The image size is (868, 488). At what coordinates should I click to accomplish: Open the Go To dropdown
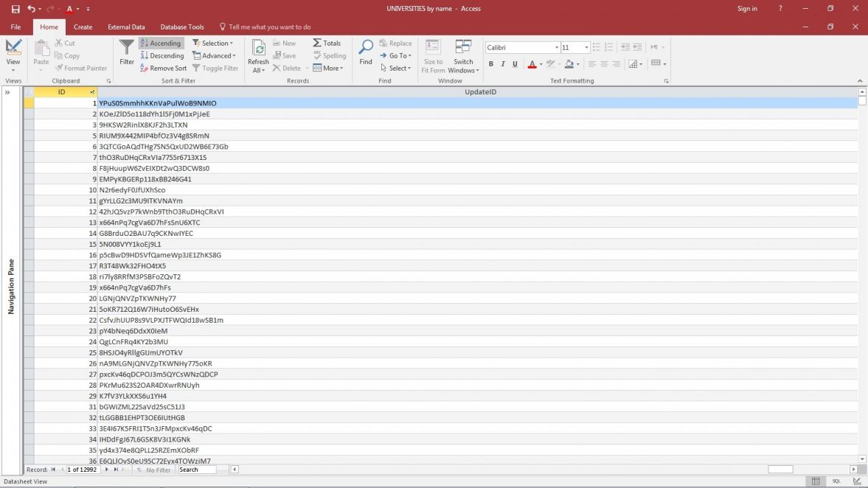coord(395,56)
